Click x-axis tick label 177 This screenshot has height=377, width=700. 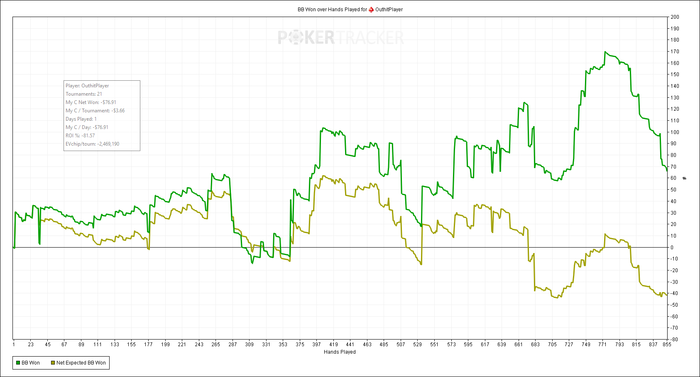pos(149,344)
